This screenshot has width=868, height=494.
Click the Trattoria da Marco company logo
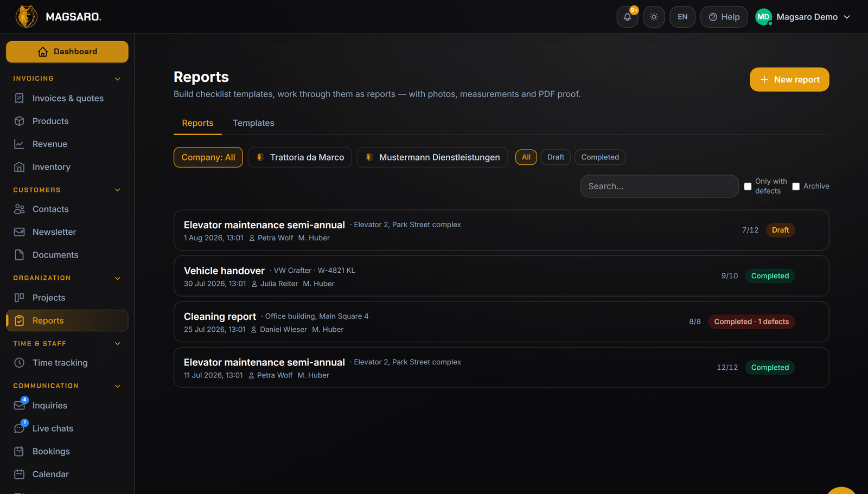click(x=260, y=157)
